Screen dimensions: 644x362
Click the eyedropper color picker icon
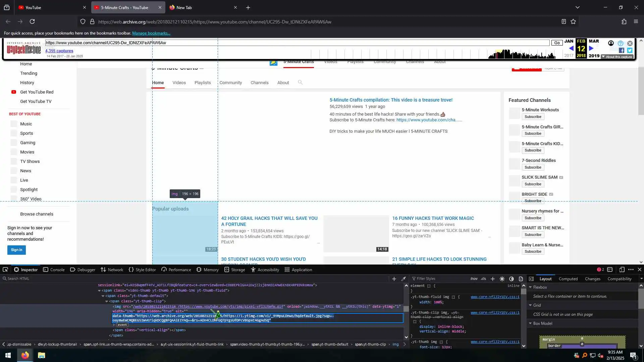point(404,279)
